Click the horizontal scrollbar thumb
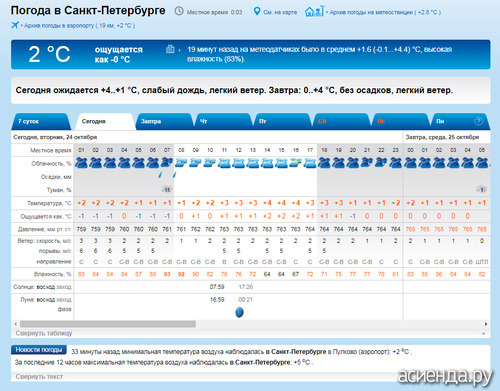500x391 pixels. pyautogui.click(x=108, y=324)
